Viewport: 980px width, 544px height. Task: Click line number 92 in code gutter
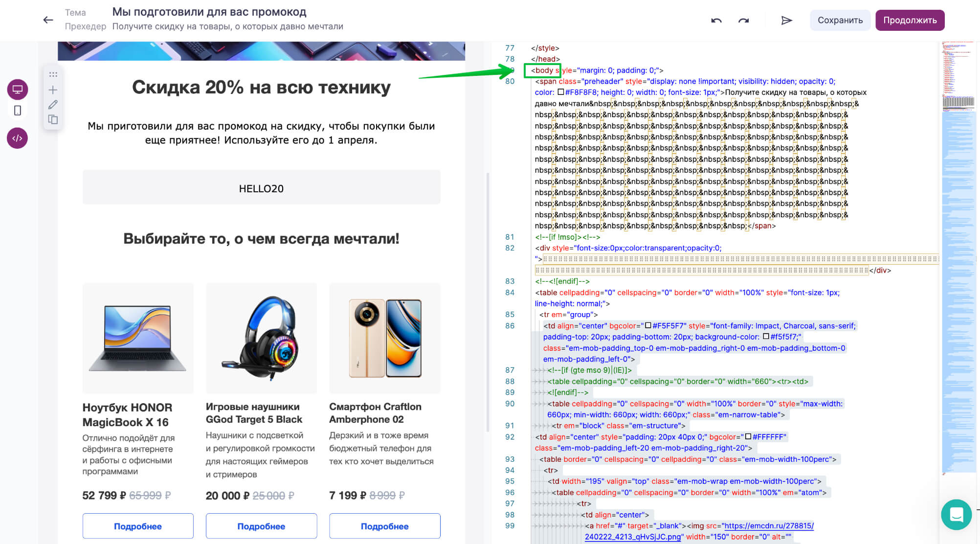[x=510, y=437]
